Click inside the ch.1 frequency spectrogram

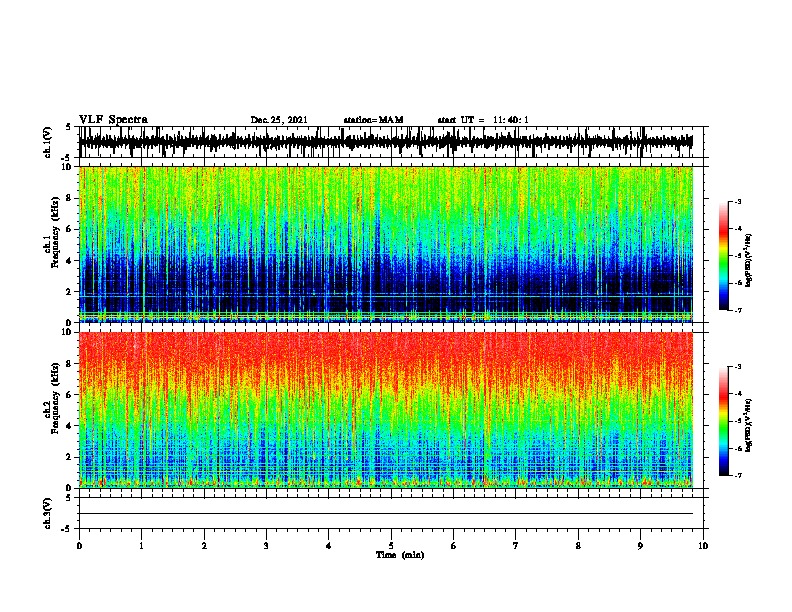tap(386, 244)
